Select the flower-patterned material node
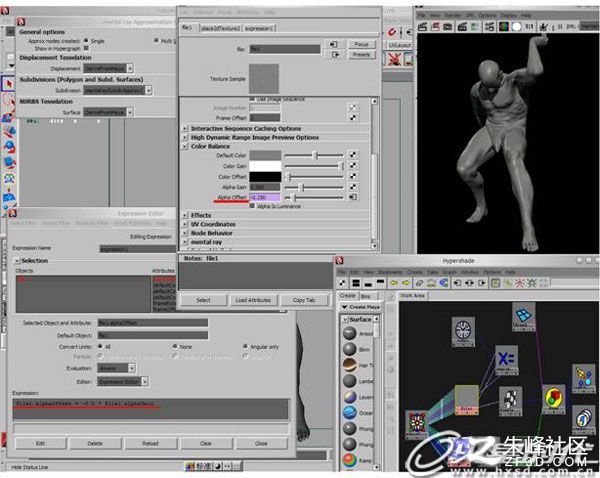This screenshot has height=478, width=600. click(417, 424)
